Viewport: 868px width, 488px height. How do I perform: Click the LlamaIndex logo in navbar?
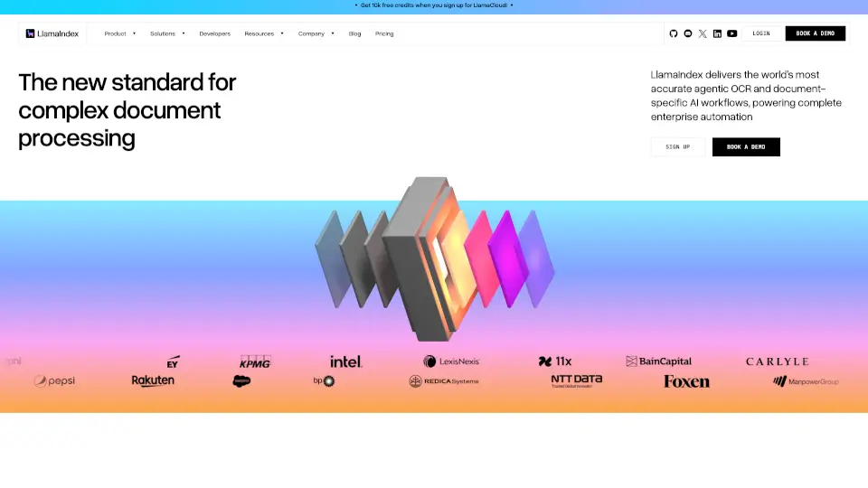tap(52, 33)
